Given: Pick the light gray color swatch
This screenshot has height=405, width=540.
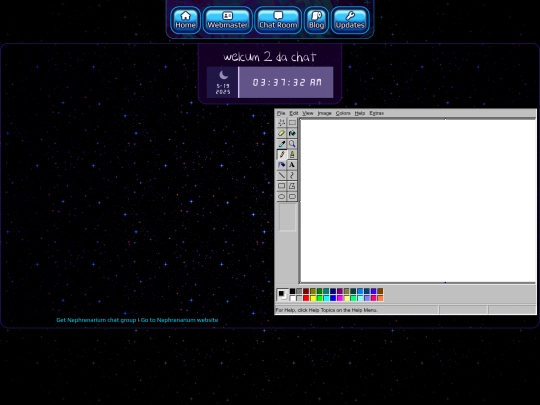Looking at the screenshot, I should (299, 298).
